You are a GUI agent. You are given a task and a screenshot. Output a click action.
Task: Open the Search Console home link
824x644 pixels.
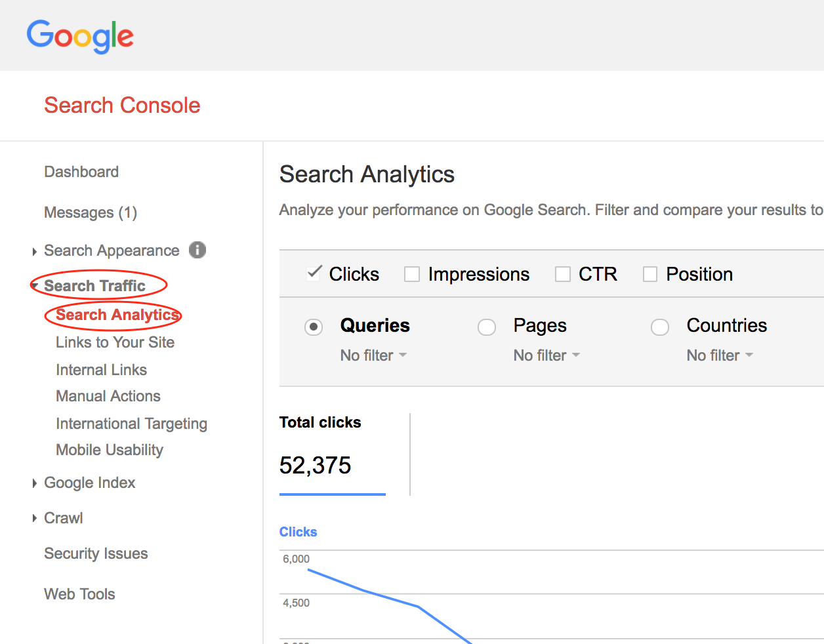[122, 105]
